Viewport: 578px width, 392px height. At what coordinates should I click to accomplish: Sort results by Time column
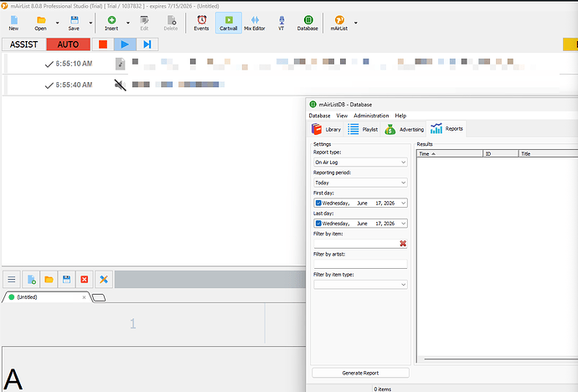point(450,153)
